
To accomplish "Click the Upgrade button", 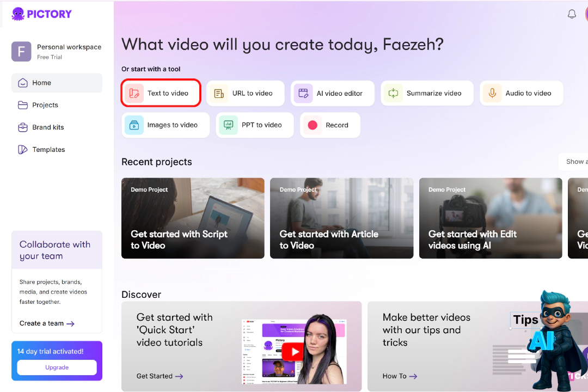I will [x=57, y=367].
